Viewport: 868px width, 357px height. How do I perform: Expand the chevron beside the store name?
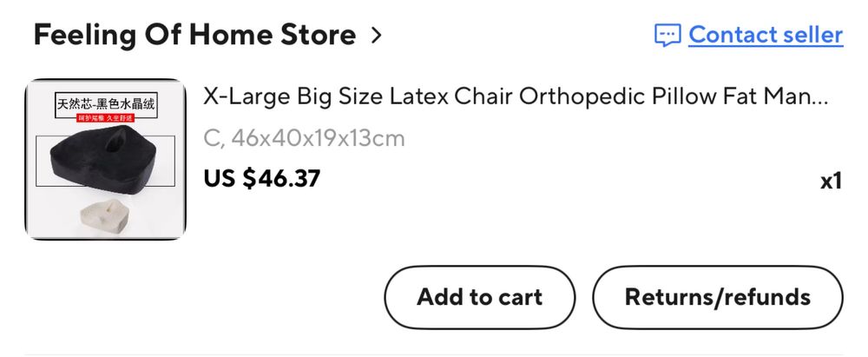[x=376, y=36]
